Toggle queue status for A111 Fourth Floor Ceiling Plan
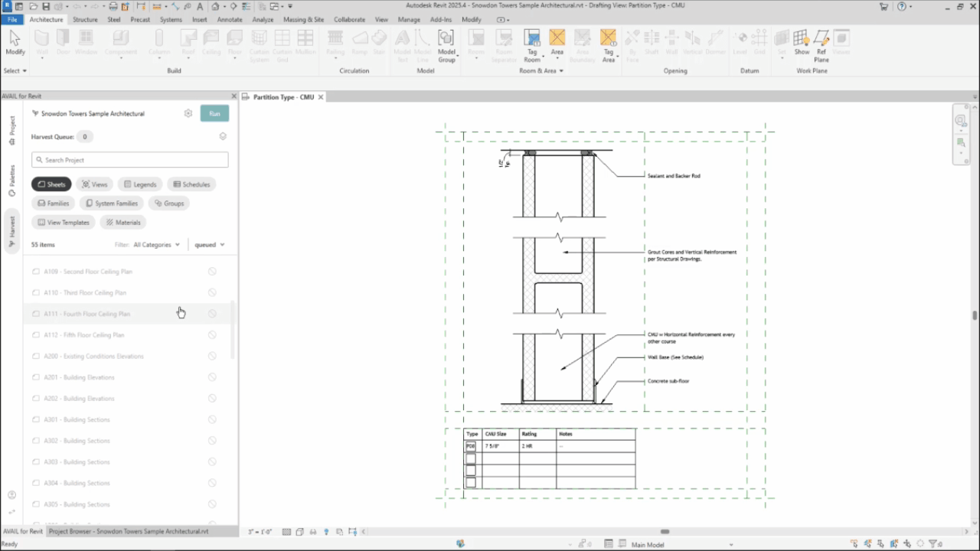980x551 pixels. (212, 314)
